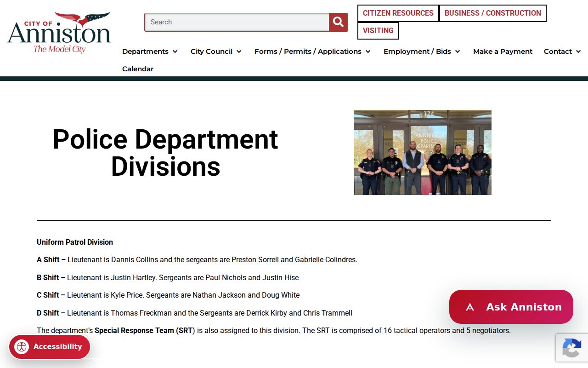Click the Citizen Resources button
This screenshot has height=368, width=588.
tap(398, 13)
